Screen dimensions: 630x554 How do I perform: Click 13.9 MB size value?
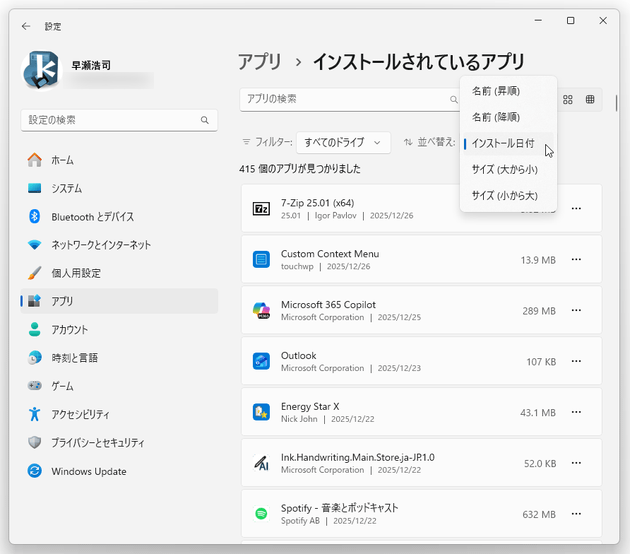coord(538,260)
